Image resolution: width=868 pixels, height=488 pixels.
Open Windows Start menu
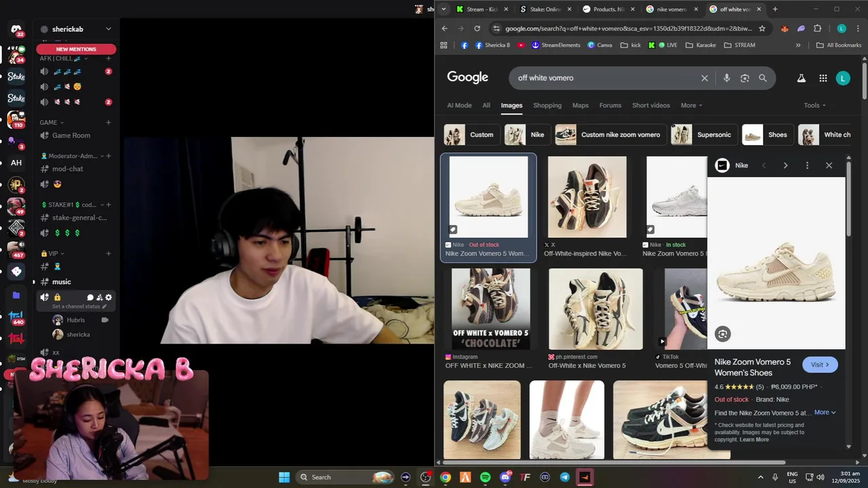coord(284,477)
